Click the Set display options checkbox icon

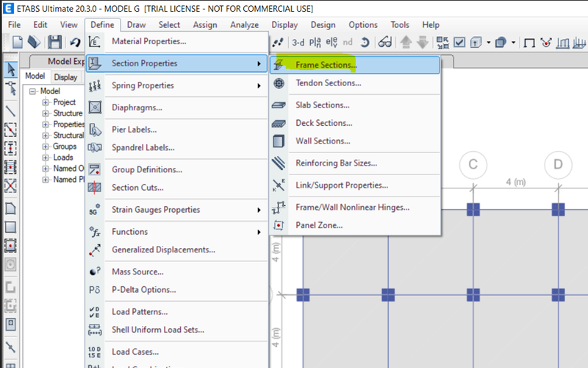[x=459, y=43]
